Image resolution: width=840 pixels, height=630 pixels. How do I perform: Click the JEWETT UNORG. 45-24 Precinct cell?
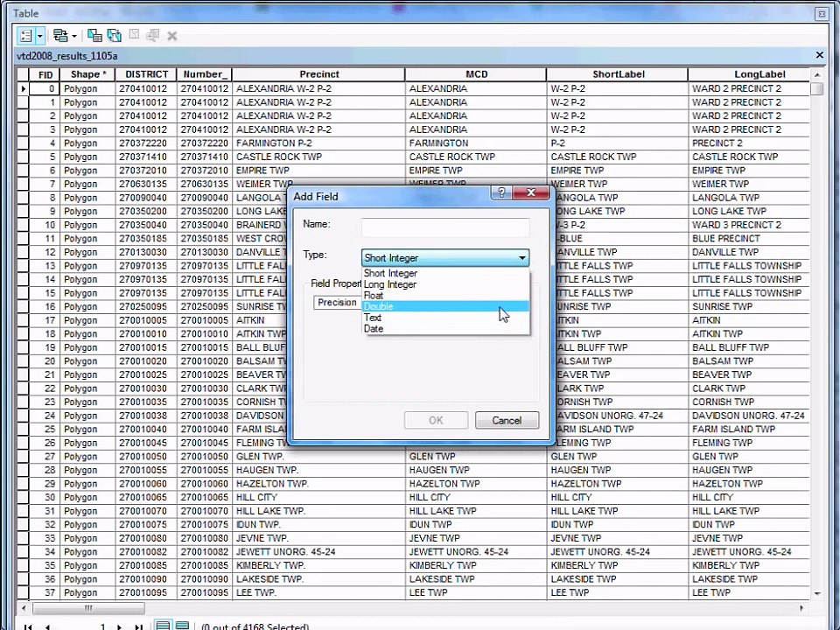(x=318, y=552)
